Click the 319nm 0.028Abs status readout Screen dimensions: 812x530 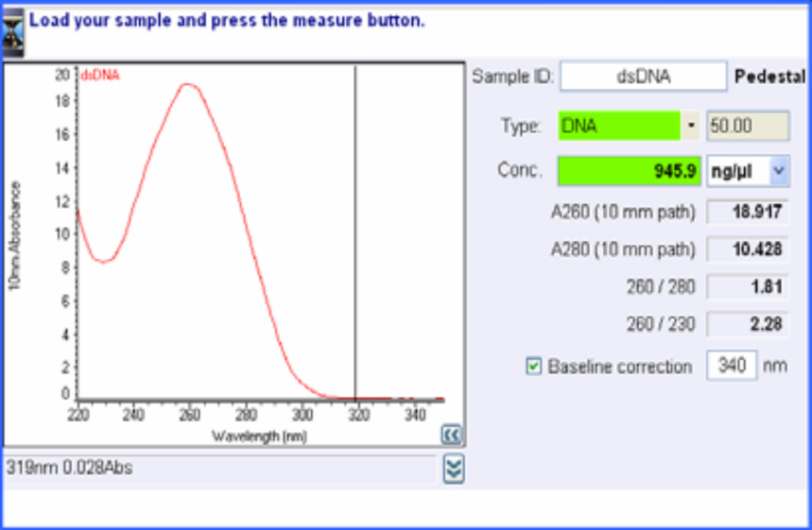[70, 468]
